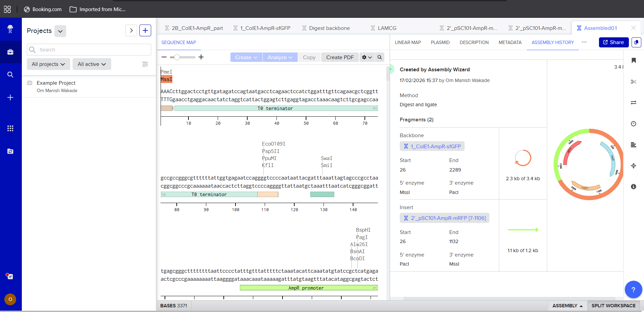The image size is (644, 312).
Task: Open the Projects briefcase icon in sidebar
Action: pos(10,52)
